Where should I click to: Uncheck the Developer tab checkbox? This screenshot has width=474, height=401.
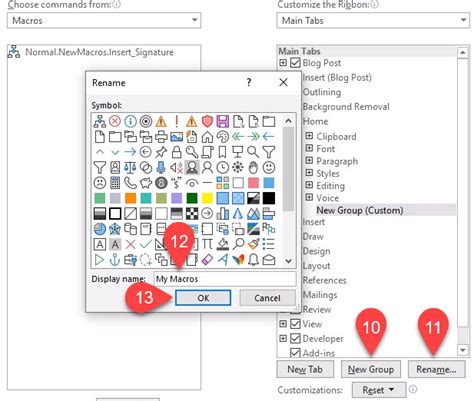pos(295,338)
